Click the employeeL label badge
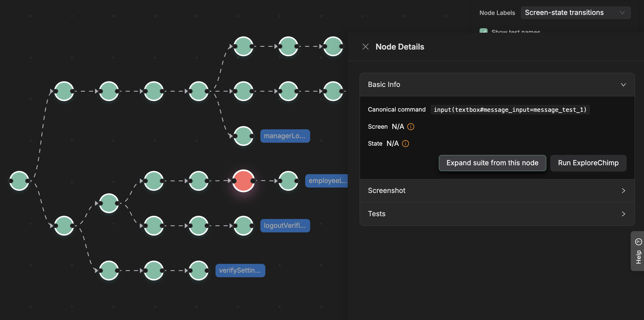The height and width of the screenshot is (320, 644). (x=327, y=181)
